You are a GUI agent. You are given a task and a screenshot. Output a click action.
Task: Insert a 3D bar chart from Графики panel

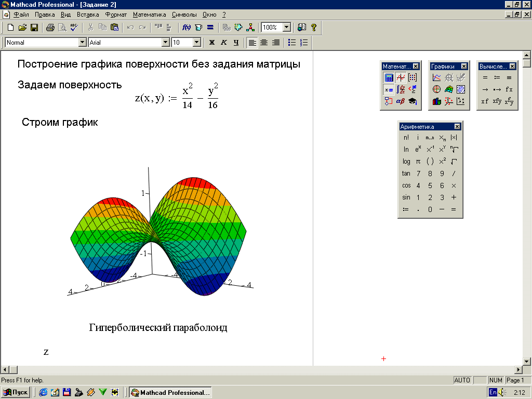tap(436, 101)
